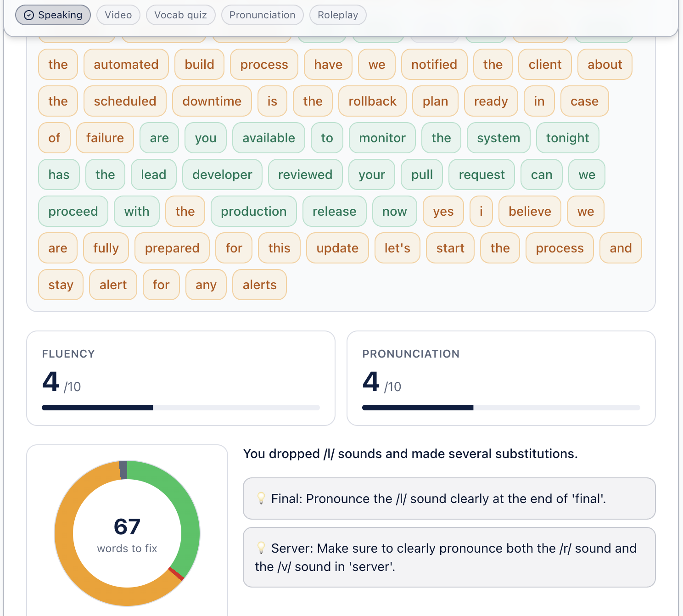The width and height of the screenshot is (683, 616).
Task: Select the 'can' word chip
Action: click(542, 174)
